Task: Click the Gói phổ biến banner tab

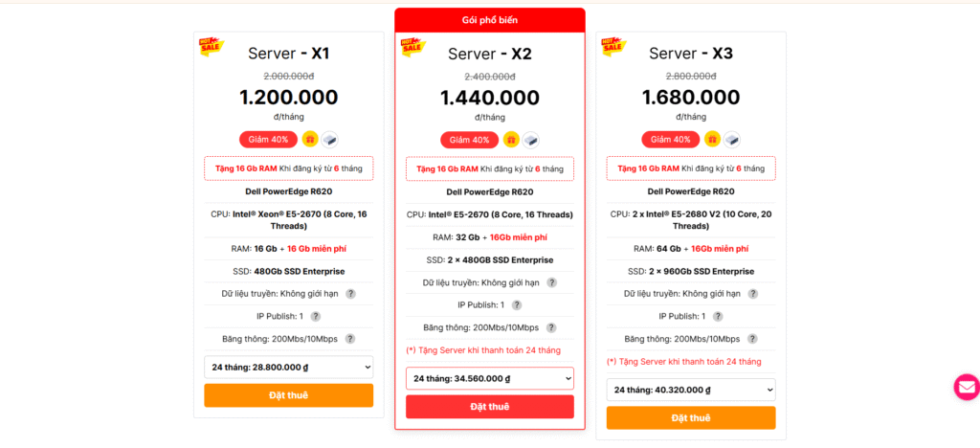Action: pos(489,19)
